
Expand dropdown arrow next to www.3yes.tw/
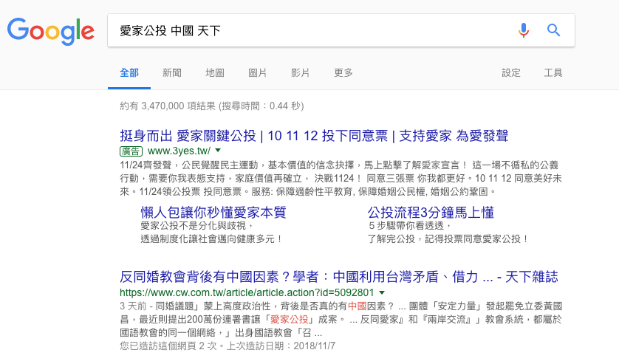pos(218,151)
